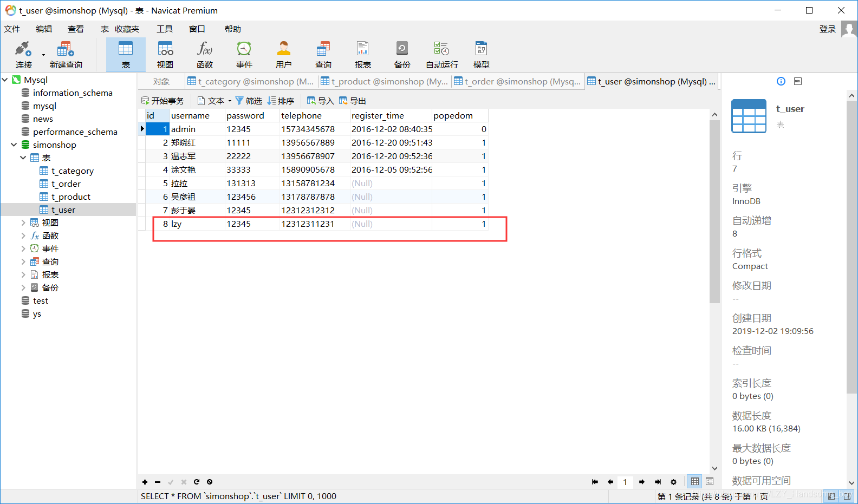Click the user avatar icon

click(849, 29)
